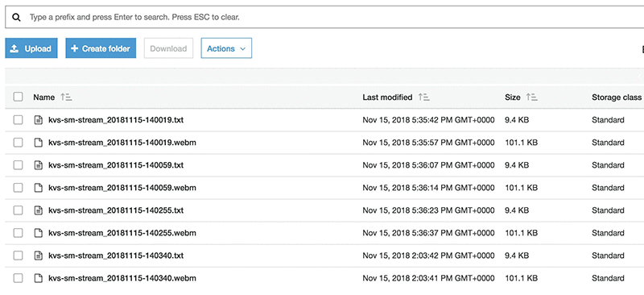Click the 9.4 KB size of 140019.txt
This screenshot has height=295, width=644.
[x=517, y=120]
